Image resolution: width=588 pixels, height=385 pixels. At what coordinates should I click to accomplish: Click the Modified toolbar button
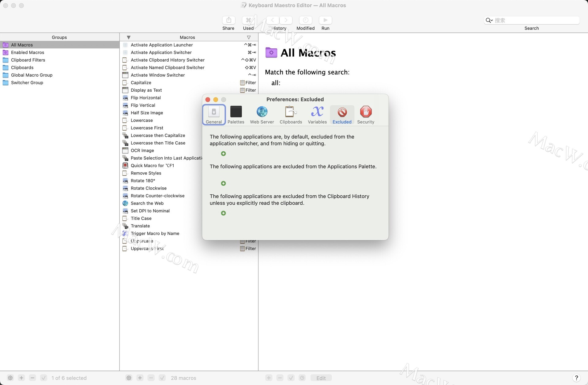[x=305, y=20]
